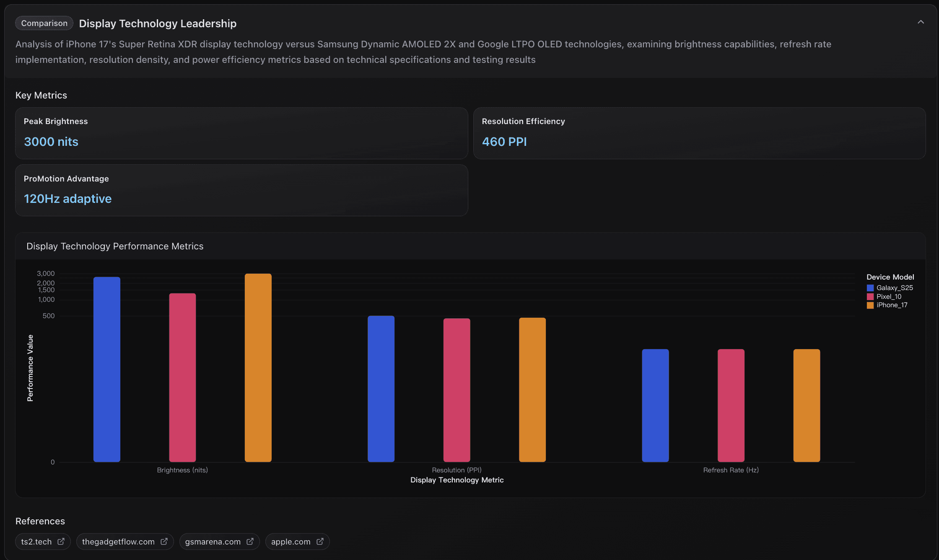Viewport: 939px width, 560px height.
Task: Click the external link icon beside gsmarena.com
Action: tap(250, 541)
